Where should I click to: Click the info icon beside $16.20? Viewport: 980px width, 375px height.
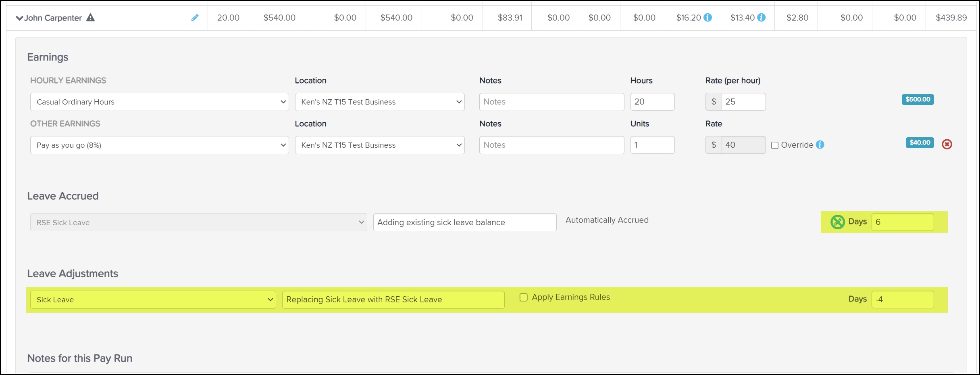tap(707, 18)
